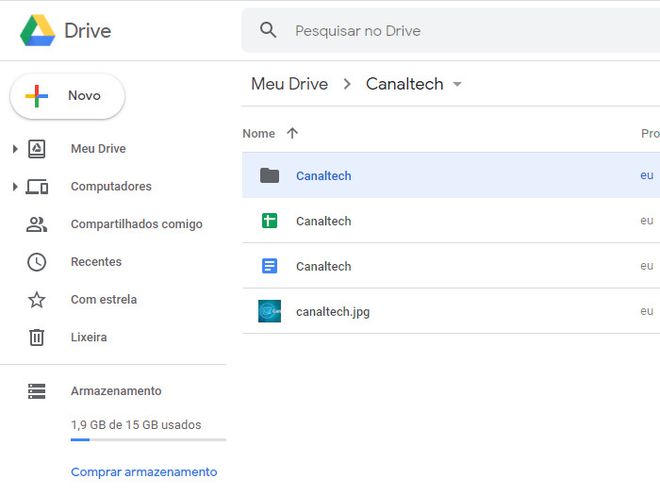Click the dark folder icon in Canaltech row

[269, 176]
